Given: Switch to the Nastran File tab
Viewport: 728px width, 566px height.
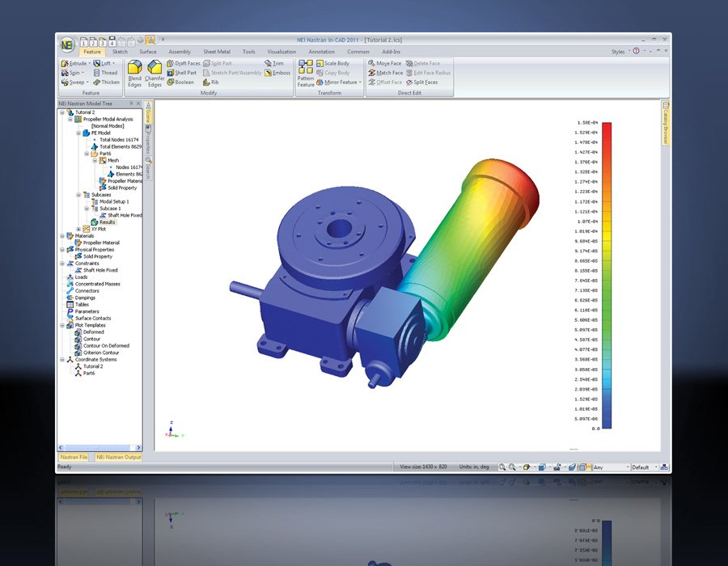Looking at the screenshot, I should point(74,457).
